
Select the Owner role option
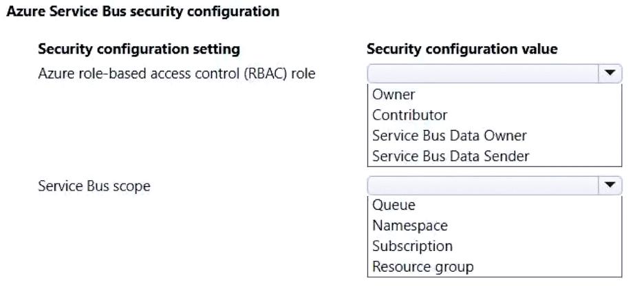[394, 94]
